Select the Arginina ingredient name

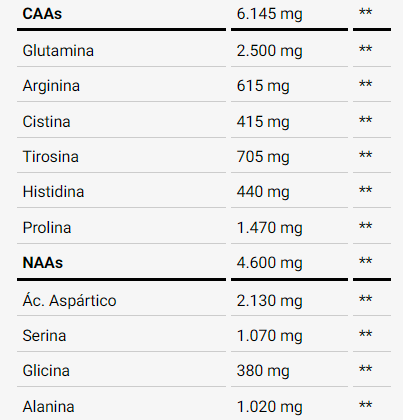click(51, 86)
